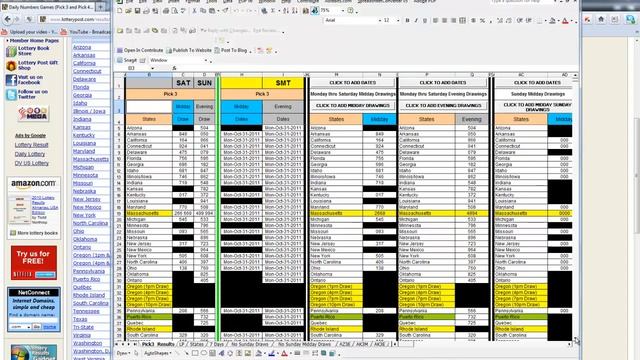
Task: Toggle Bold formatting
Action: click(x=407, y=20)
